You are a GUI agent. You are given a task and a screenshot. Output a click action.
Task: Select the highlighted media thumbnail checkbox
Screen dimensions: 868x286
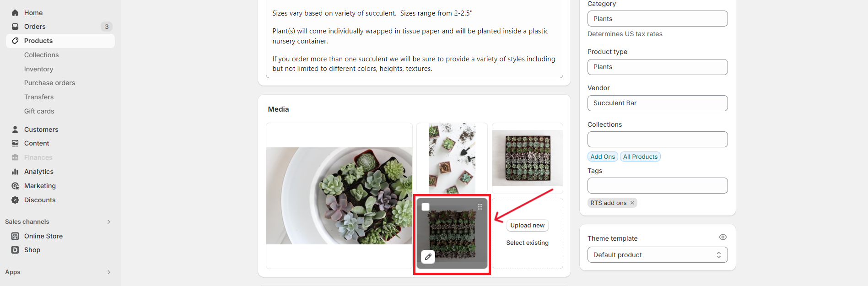(426, 207)
